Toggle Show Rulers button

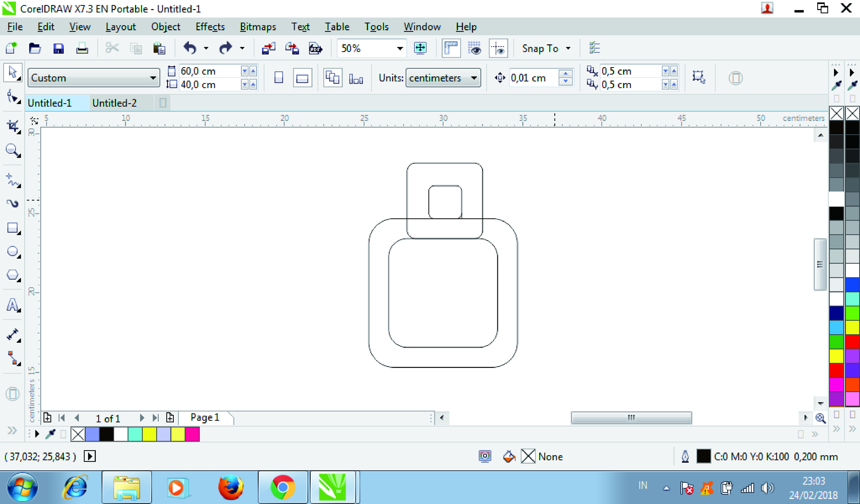pyautogui.click(x=451, y=48)
